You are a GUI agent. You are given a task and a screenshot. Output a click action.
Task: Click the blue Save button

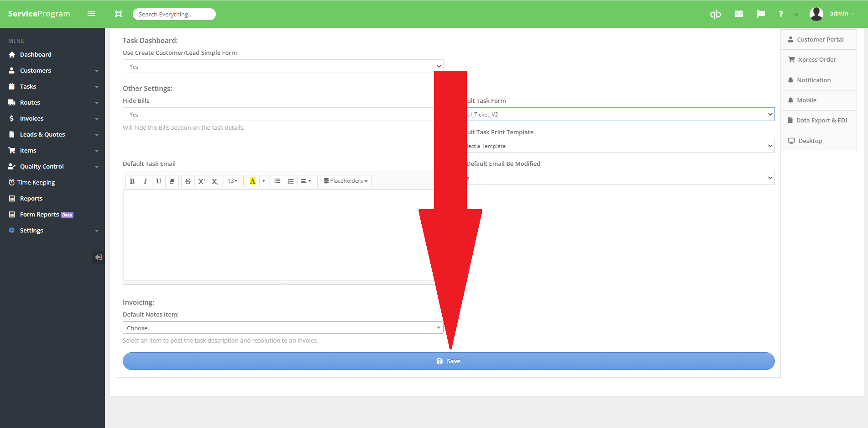tap(448, 361)
